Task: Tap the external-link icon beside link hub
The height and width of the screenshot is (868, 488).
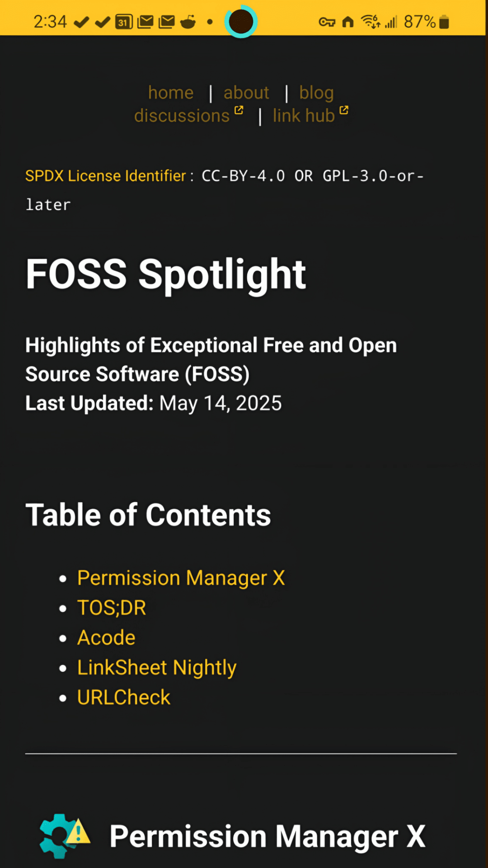Action: pyautogui.click(x=344, y=110)
